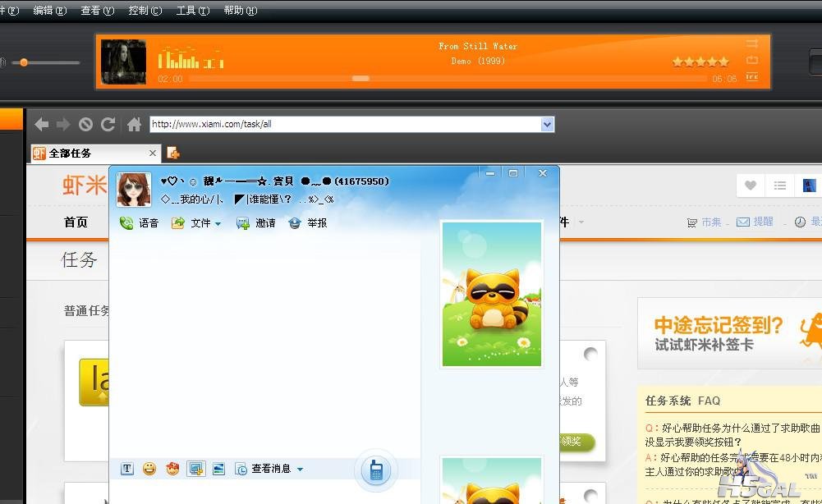Click the 虾米 logo
822x504 pixels.
point(85,186)
